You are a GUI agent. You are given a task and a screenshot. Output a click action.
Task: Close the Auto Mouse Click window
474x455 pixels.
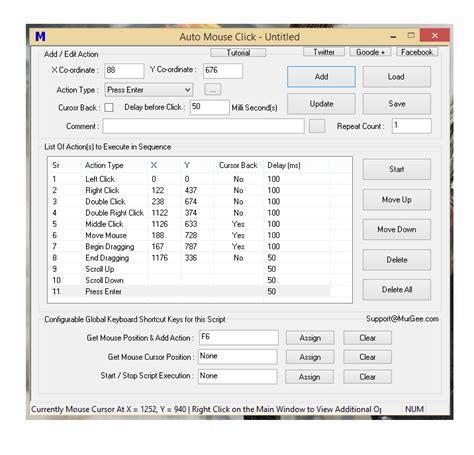[434, 35]
